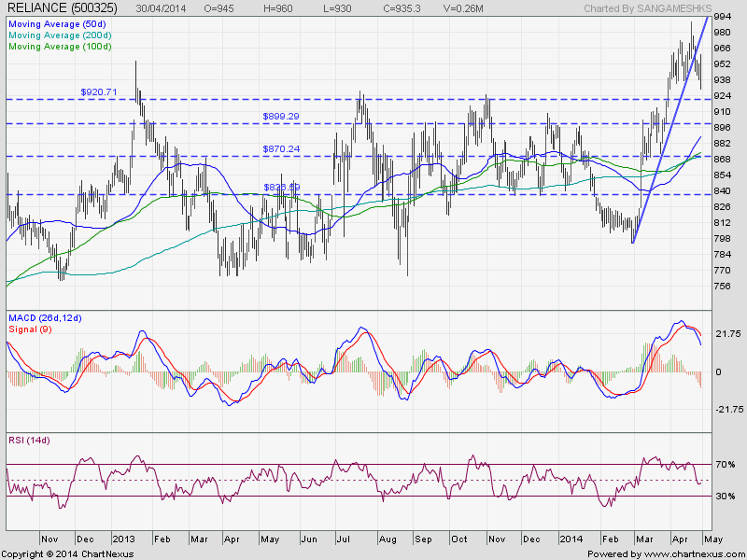Select the Signal (9) indicator label
This screenshot has height=560, width=747.
30,329
